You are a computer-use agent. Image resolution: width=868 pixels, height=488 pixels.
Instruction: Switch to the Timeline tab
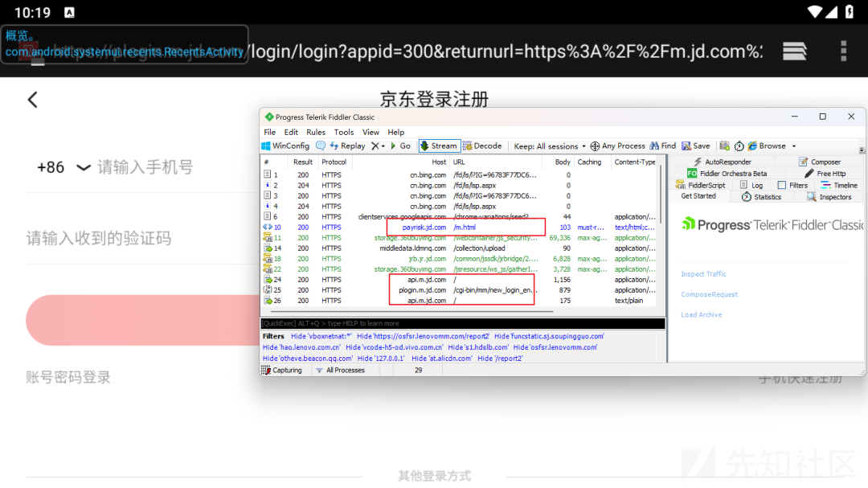[x=839, y=186]
